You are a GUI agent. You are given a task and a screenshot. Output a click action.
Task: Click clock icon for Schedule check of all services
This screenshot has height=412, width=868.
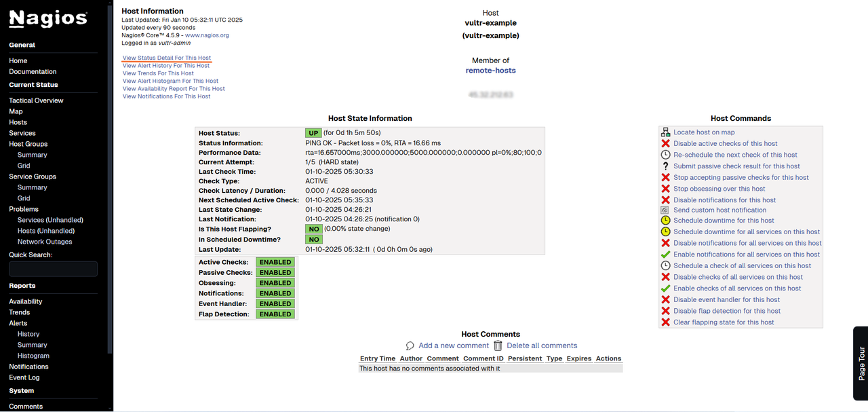point(666,265)
